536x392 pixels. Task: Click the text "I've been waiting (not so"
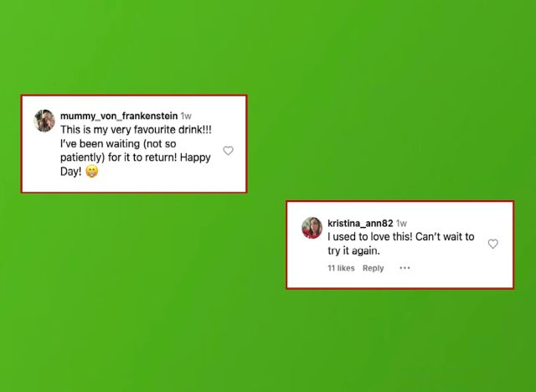coord(118,143)
